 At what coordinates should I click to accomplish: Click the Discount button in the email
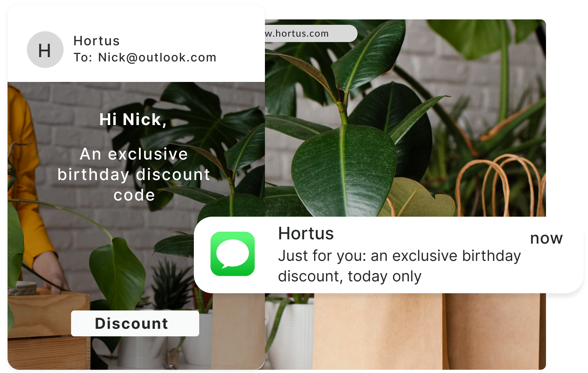tap(135, 323)
